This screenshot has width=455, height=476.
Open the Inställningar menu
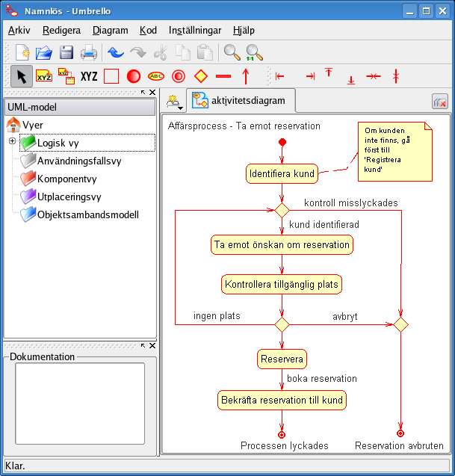195,31
